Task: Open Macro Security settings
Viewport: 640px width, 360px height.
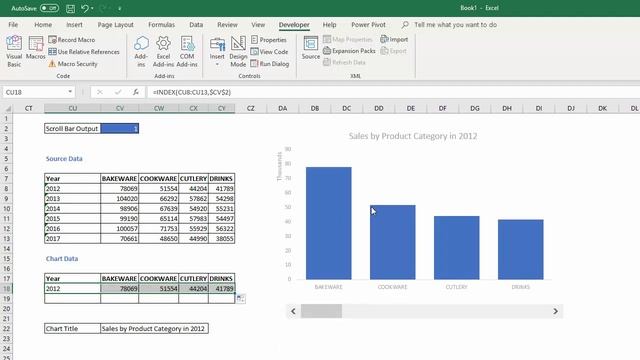Action: 73,64
